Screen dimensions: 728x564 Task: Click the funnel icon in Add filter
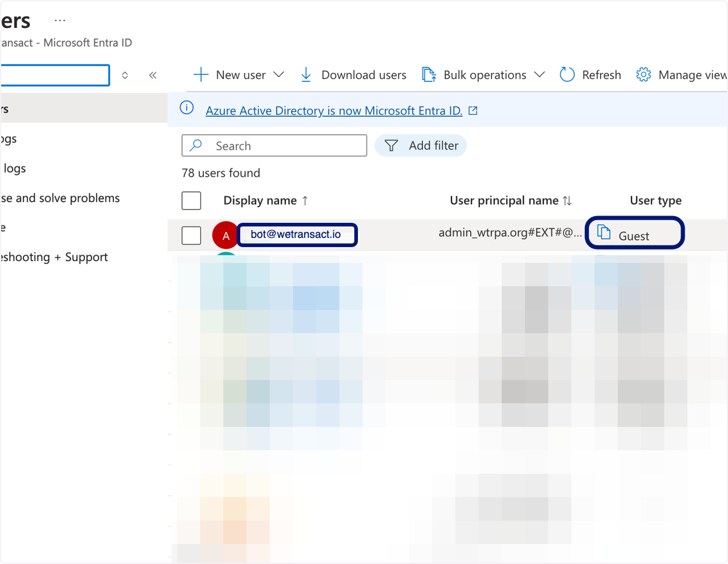(391, 146)
